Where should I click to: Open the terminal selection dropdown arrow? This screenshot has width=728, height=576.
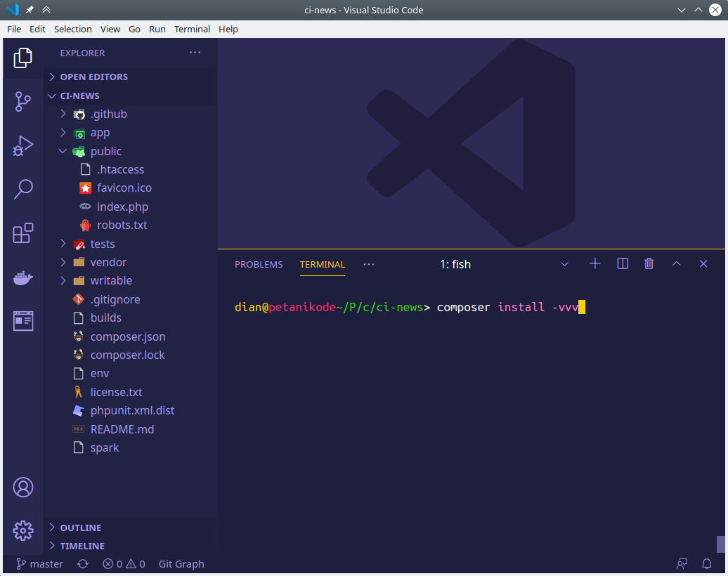tap(565, 263)
